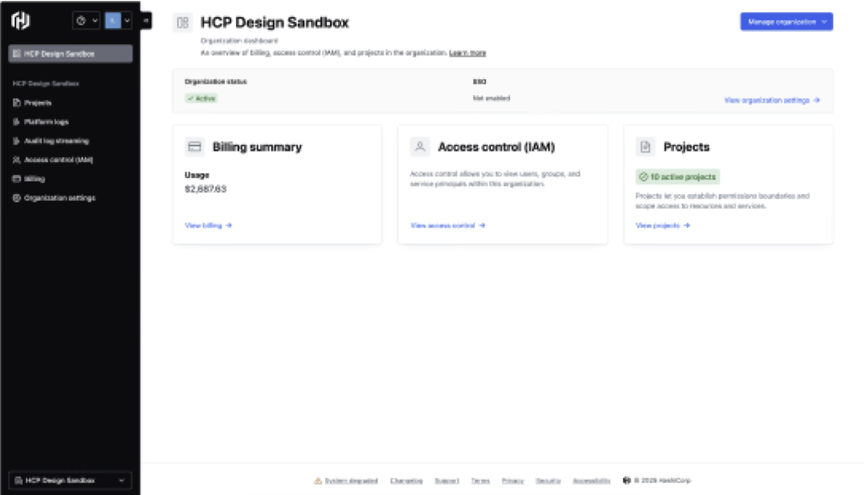Screen dimensions: 868x495
Task: Click the warning icon beside System degraded
Action: coord(318,481)
